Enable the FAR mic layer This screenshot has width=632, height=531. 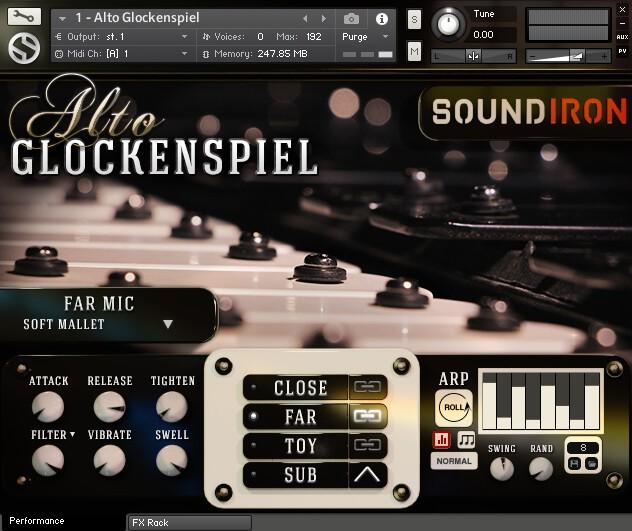point(299,416)
